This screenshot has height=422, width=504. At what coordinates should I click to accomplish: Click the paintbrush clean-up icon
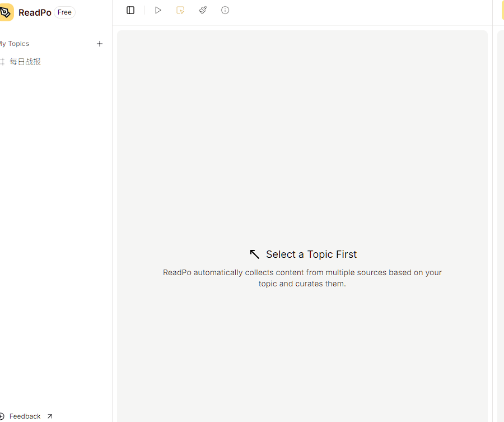[203, 10]
